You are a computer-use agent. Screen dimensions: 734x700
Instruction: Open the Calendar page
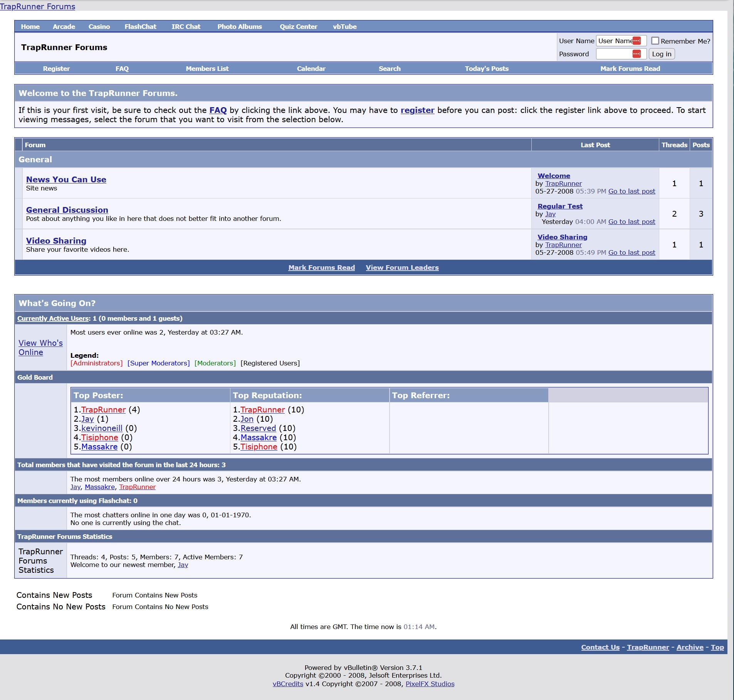click(311, 69)
